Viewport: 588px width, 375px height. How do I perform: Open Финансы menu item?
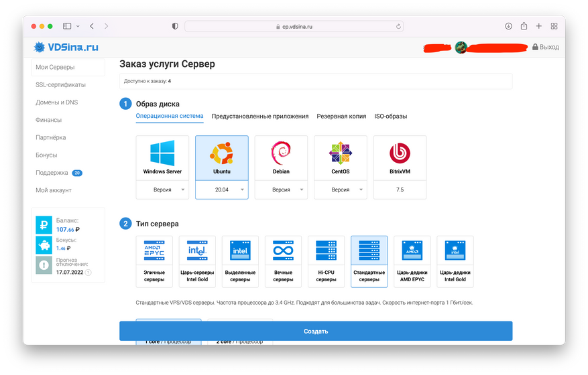click(49, 120)
